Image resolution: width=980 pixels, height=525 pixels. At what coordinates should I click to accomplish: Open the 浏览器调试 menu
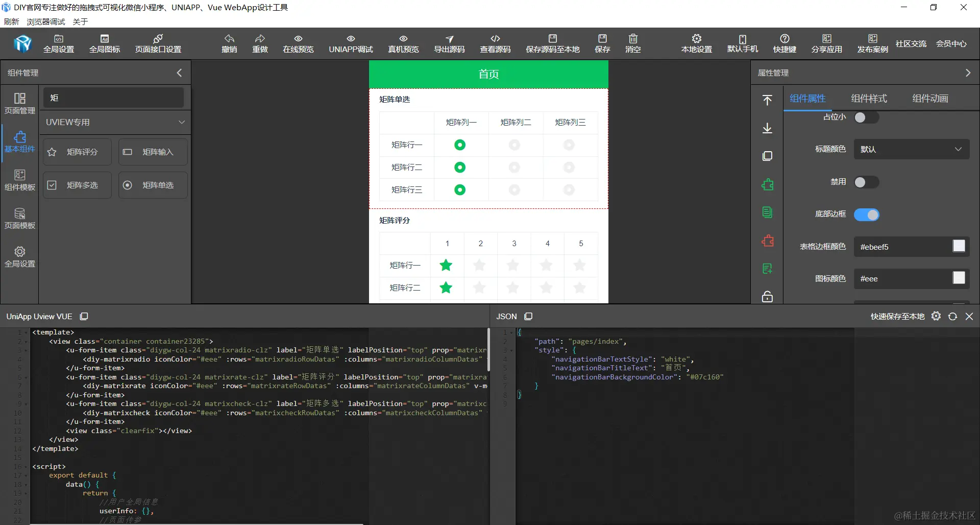click(46, 21)
